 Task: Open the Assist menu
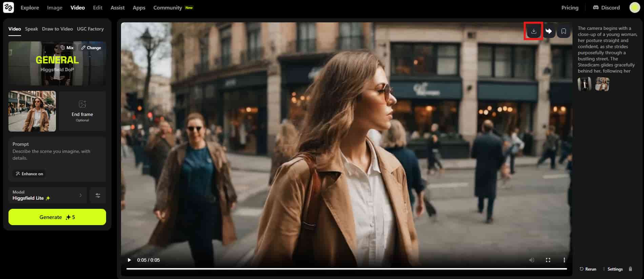[x=118, y=7]
